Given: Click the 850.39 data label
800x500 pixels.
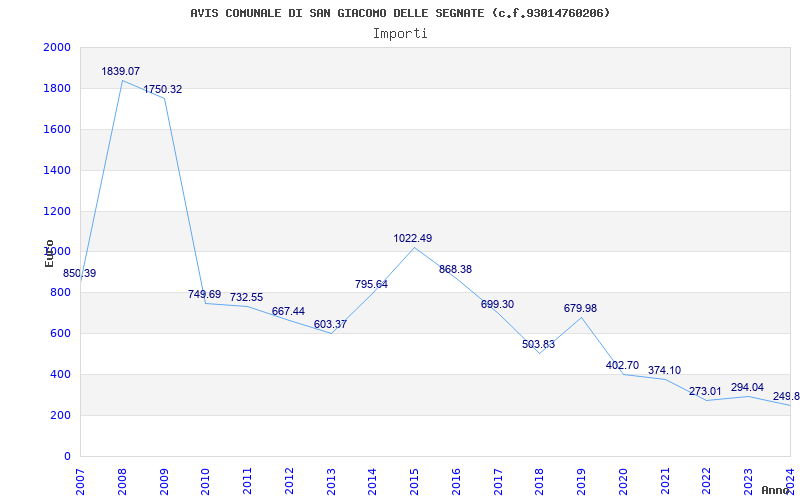Looking at the screenshot, I should (x=80, y=273).
